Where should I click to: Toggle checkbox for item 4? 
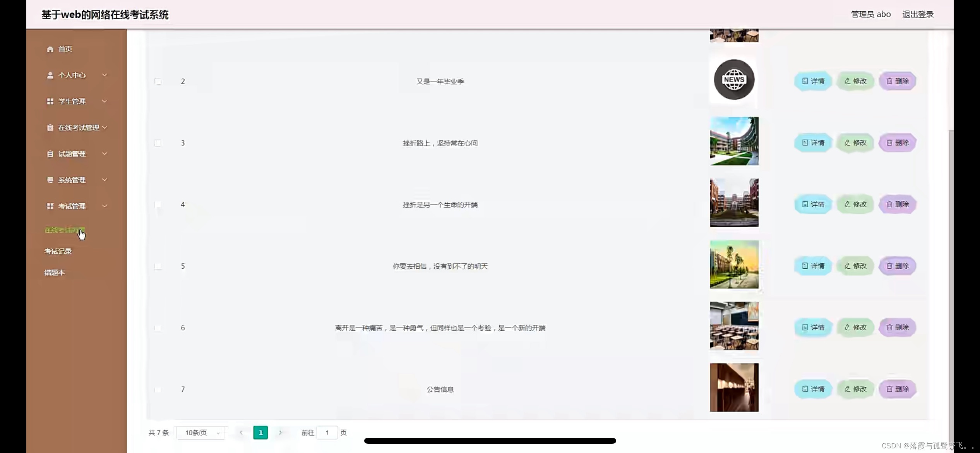[158, 204]
